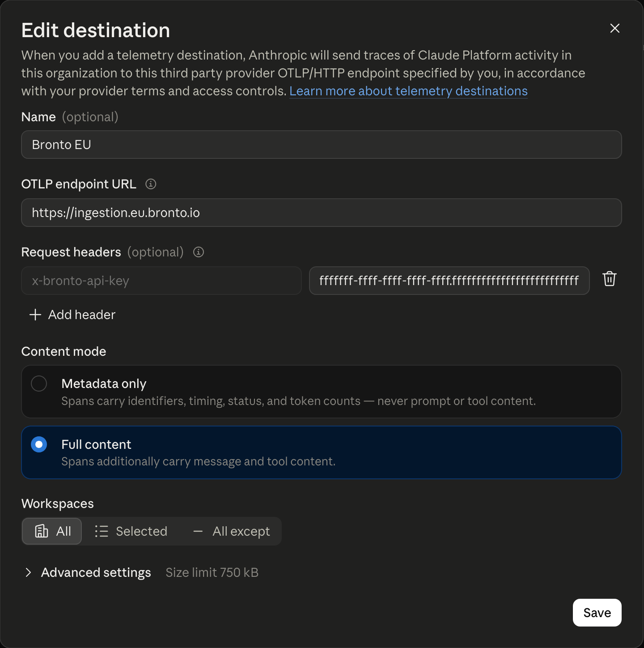Switch Workspaces to All except
This screenshot has width=644, height=648.
[x=231, y=531]
